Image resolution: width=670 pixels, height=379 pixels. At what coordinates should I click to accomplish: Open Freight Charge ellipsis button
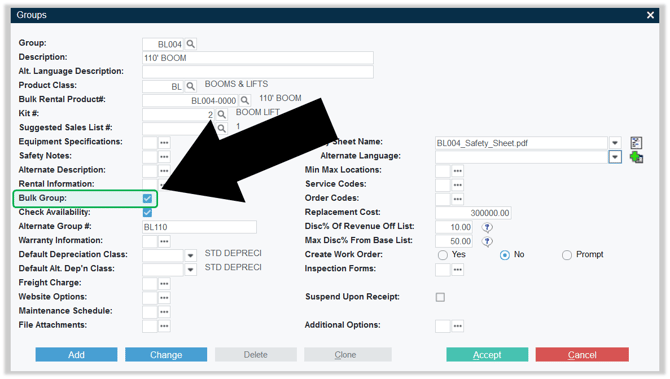(x=164, y=284)
